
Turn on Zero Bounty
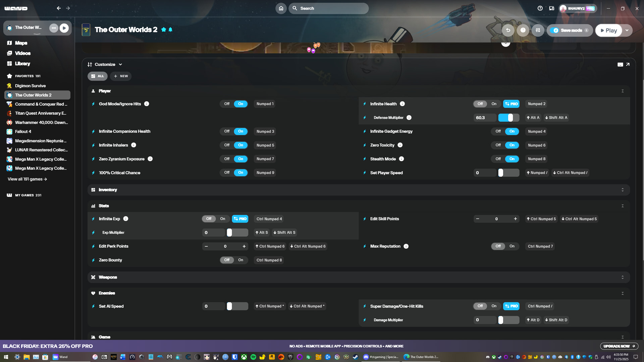[240, 260]
